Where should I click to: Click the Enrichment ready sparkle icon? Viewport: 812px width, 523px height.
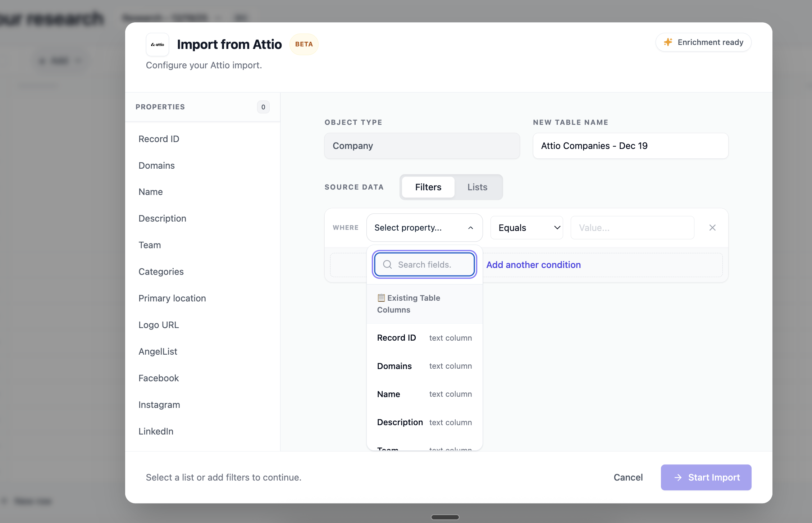click(668, 42)
